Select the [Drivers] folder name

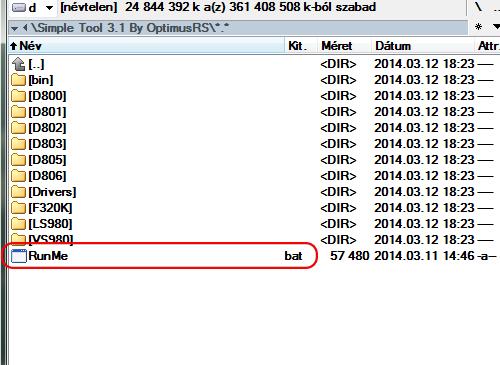pos(52,192)
